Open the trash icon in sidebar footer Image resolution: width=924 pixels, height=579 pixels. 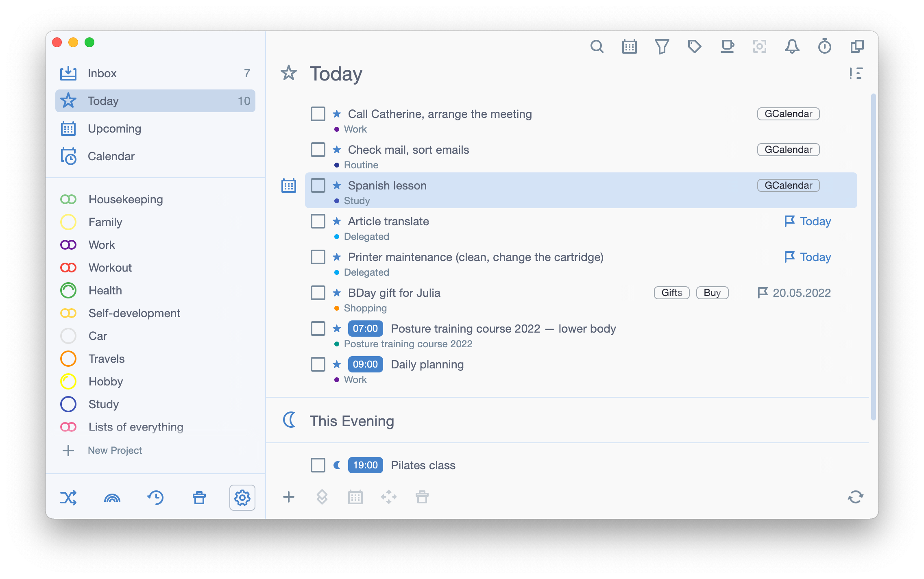point(199,498)
